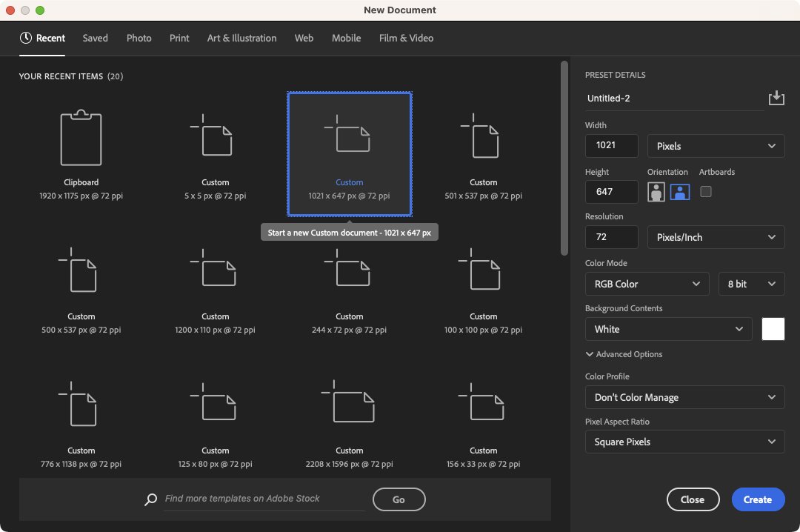The width and height of the screenshot is (800, 532).
Task: Click the Height field showing 647
Action: point(611,192)
